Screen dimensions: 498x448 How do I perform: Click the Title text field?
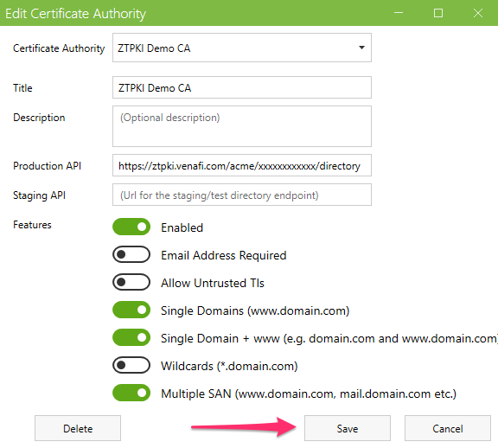(242, 87)
